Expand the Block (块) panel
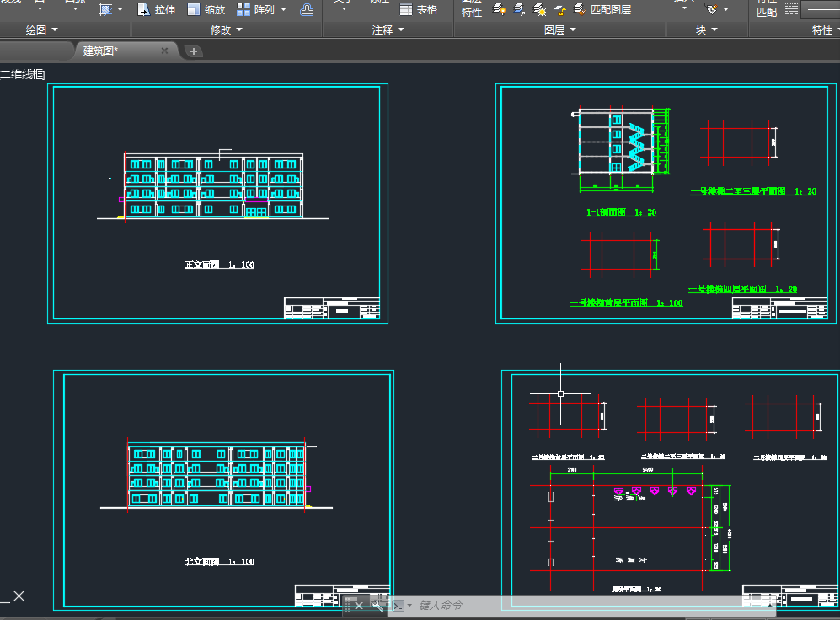This screenshot has height=620, width=840. pyautogui.click(x=707, y=29)
